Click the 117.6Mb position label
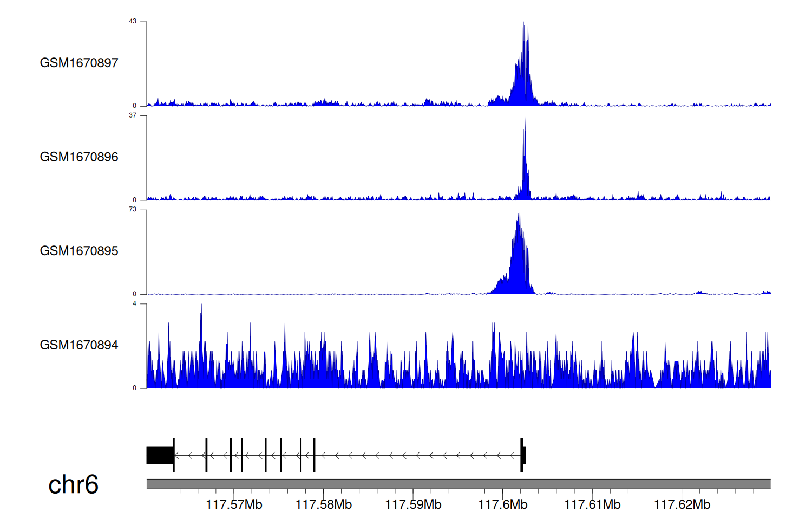The height and width of the screenshot is (531, 812). click(x=503, y=505)
